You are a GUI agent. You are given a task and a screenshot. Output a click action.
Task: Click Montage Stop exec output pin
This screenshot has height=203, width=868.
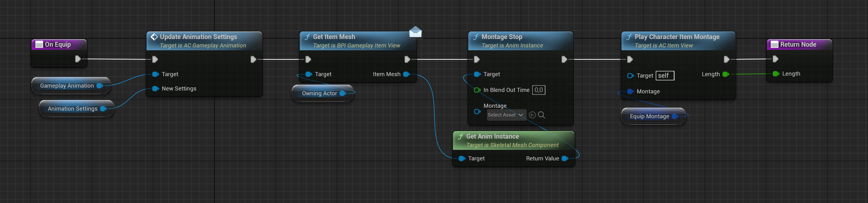pyautogui.click(x=564, y=59)
